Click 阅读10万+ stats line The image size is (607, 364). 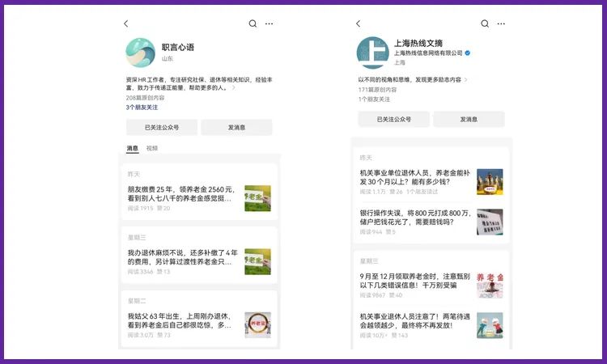384,336
